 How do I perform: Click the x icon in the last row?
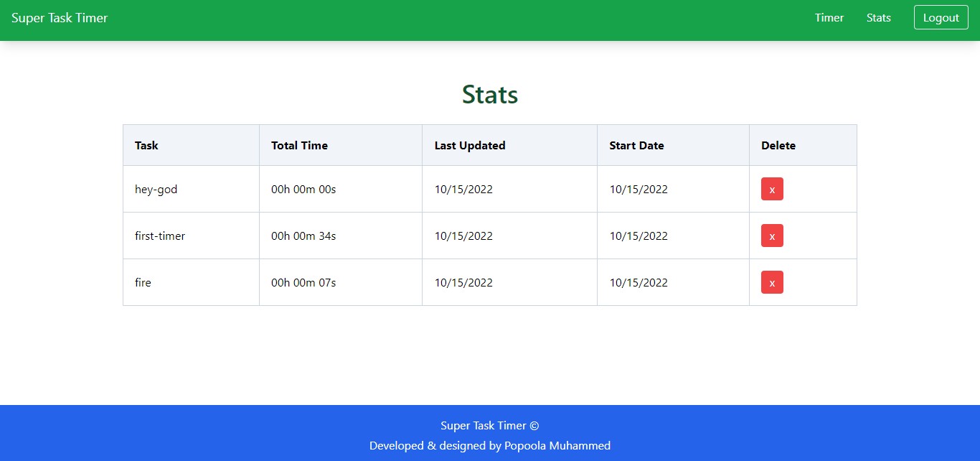772,282
